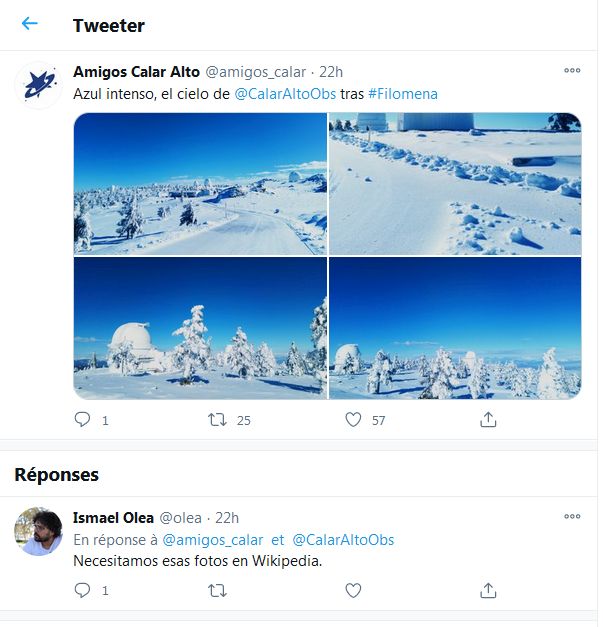The image size is (603, 627).
Task: Open Amigos Calar Alto profile avatar
Action: 38,86
